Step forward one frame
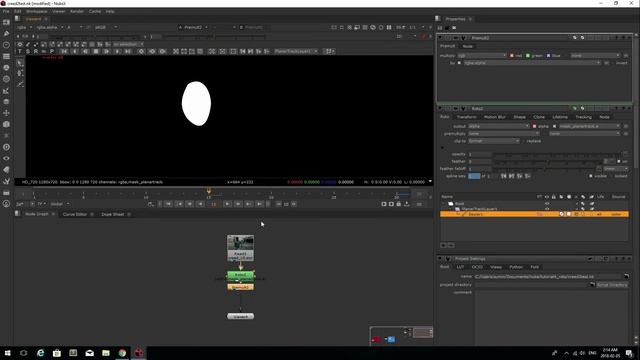 point(238,204)
